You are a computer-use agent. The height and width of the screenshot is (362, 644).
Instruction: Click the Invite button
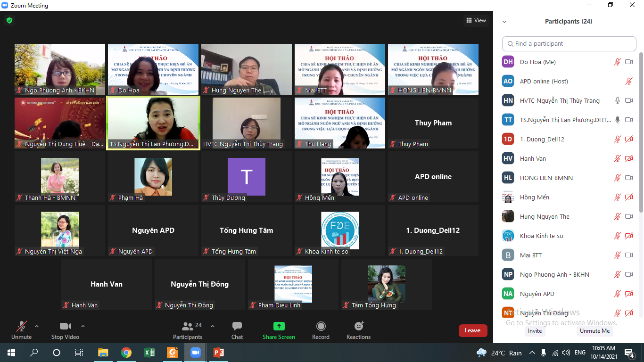pos(535,331)
